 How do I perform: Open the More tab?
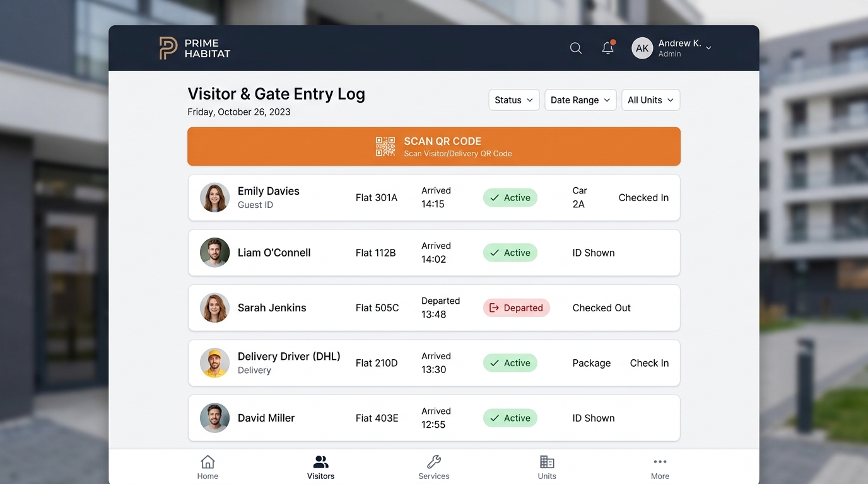point(660,467)
